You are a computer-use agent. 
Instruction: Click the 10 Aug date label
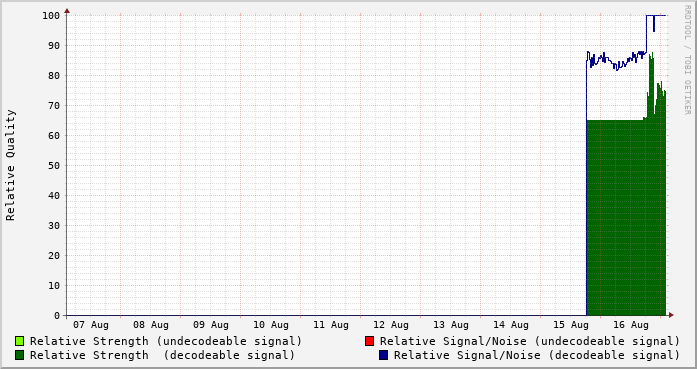point(271,325)
